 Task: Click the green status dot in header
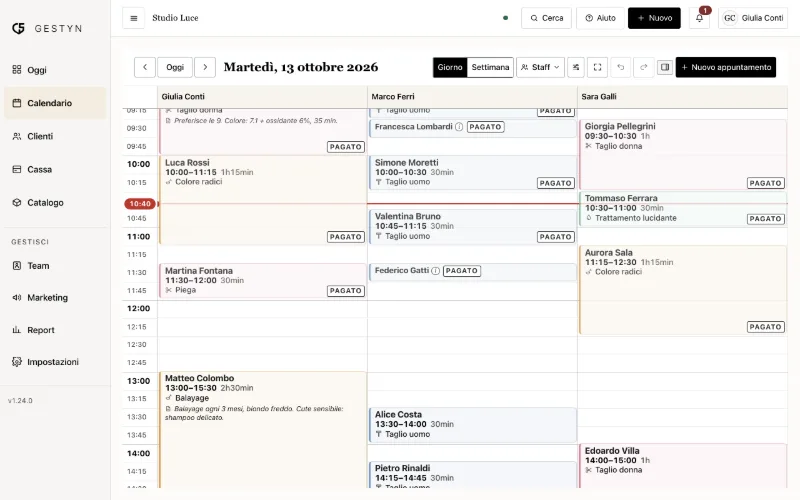click(506, 18)
